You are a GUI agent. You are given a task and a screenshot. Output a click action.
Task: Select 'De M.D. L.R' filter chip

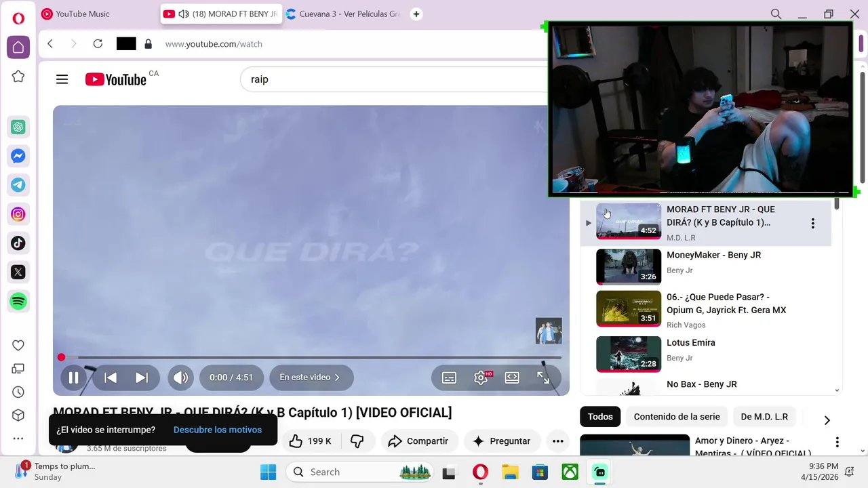pos(764,417)
